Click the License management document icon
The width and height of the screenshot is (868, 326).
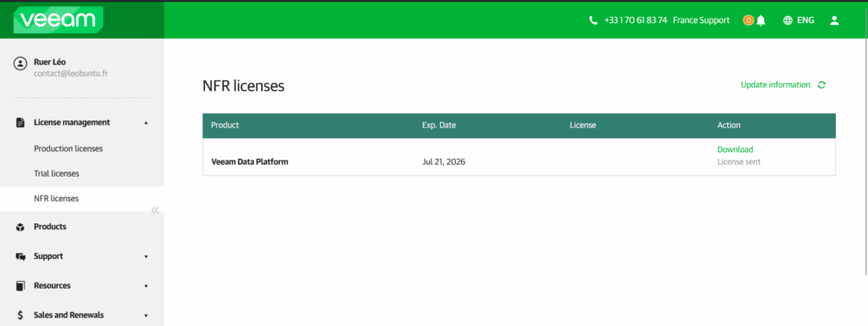pos(20,122)
